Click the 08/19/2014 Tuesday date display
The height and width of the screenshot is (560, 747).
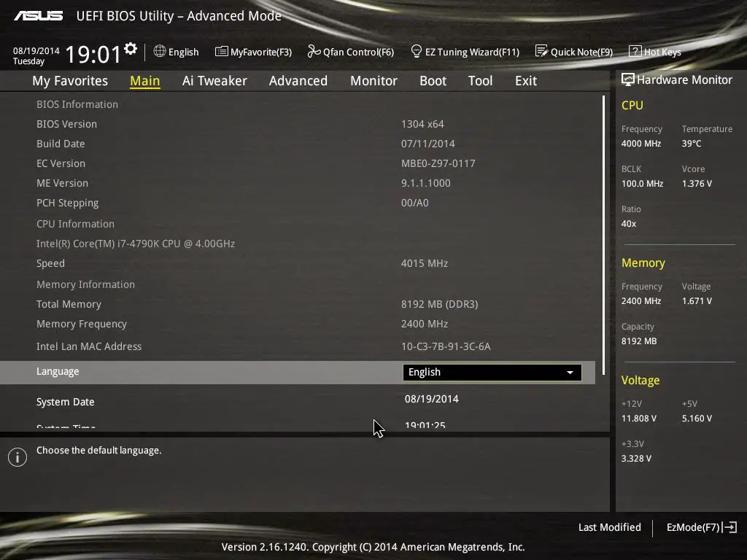click(36, 56)
